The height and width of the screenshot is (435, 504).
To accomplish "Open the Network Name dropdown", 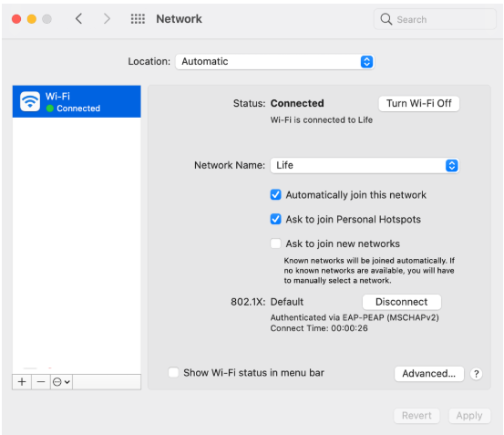I will coord(365,165).
